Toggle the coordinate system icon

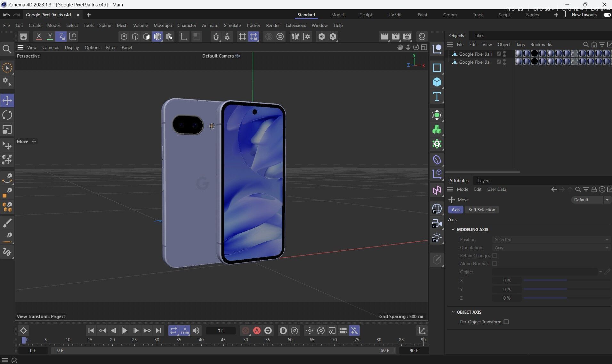coord(73,36)
